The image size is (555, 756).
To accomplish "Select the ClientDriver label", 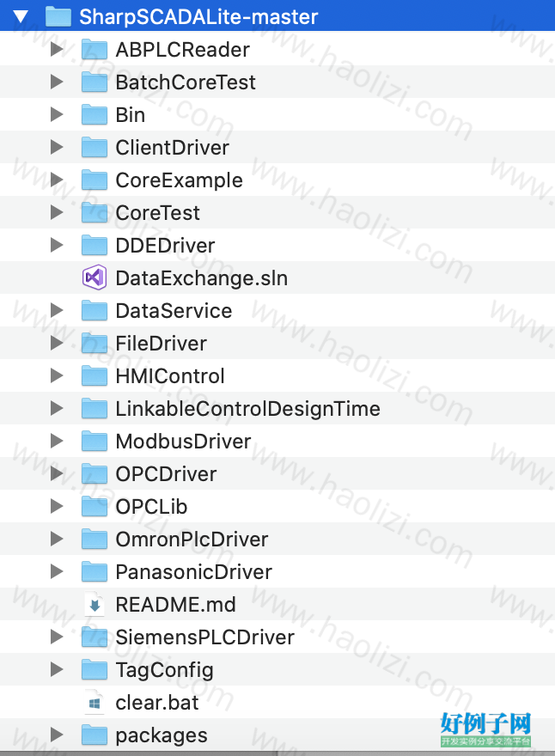I will [x=172, y=148].
